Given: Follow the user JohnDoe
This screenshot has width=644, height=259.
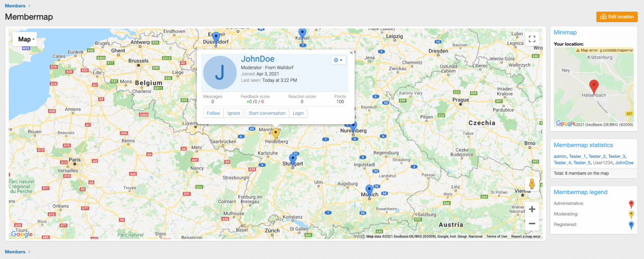Looking at the screenshot, I should [x=213, y=113].
